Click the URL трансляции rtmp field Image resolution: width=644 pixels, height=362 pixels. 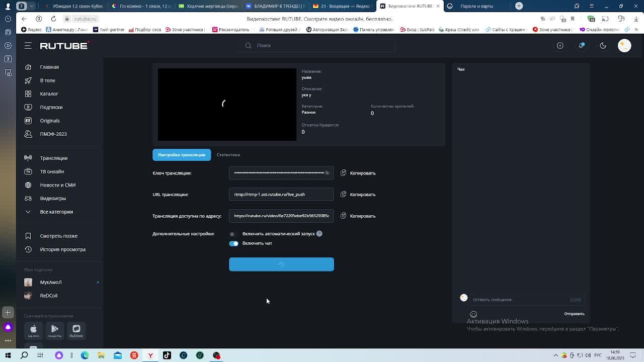tap(281, 195)
